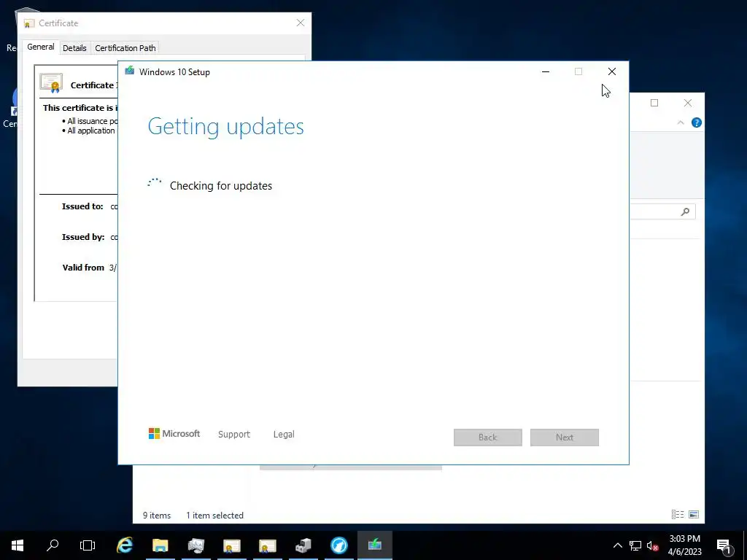This screenshot has height=560, width=747.
Task: Expand the File Explorer ribbon chevron
Action: pos(681,122)
